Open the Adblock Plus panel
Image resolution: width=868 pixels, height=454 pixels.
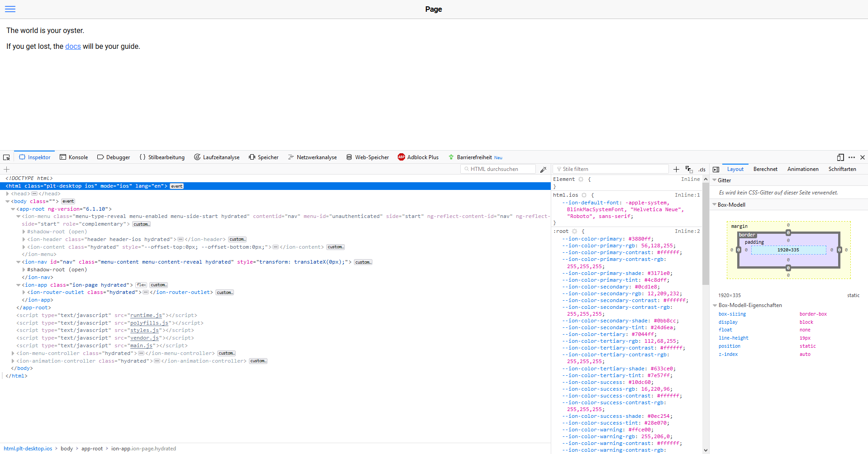click(x=418, y=157)
